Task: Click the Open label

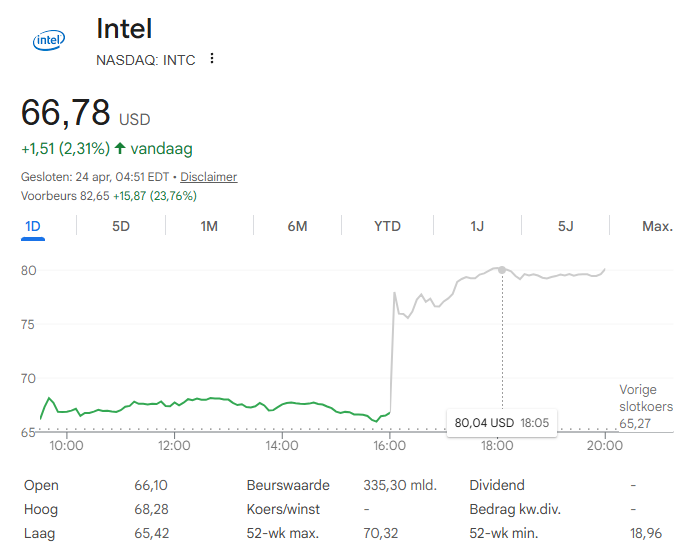Action: (41, 485)
